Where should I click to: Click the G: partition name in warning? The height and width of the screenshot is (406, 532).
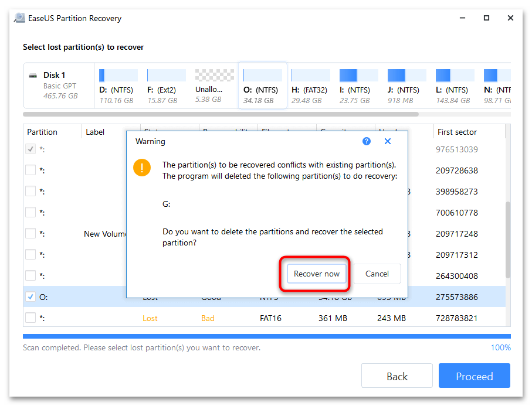(166, 204)
